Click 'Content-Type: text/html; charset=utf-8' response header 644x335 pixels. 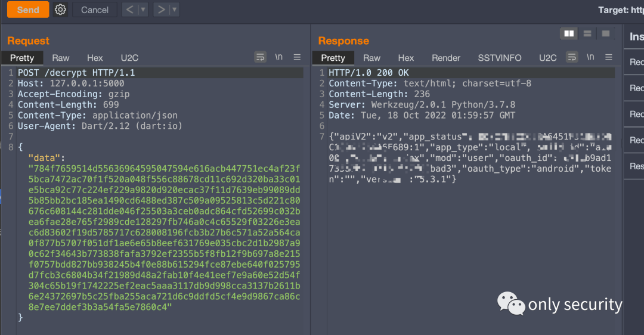(x=430, y=83)
